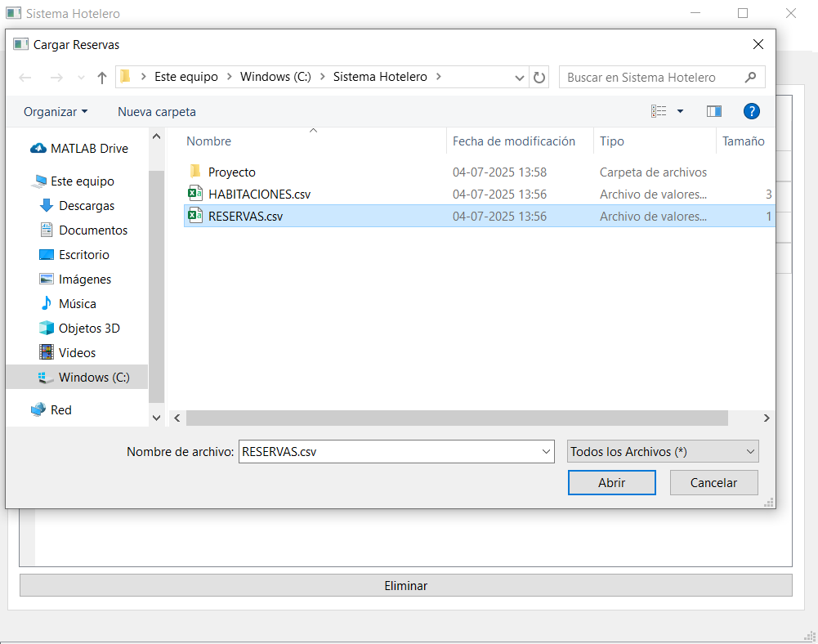Viewport: 818px width, 644px height.
Task: Open the Proyecto folder icon
Action: coord(195,171)
